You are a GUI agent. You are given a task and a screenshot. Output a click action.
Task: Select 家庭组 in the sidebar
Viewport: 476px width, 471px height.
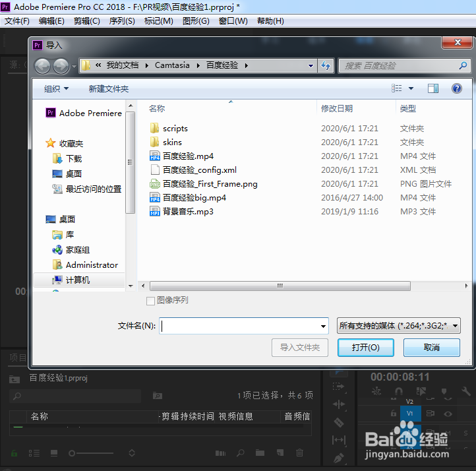click(x=71, y=249)
